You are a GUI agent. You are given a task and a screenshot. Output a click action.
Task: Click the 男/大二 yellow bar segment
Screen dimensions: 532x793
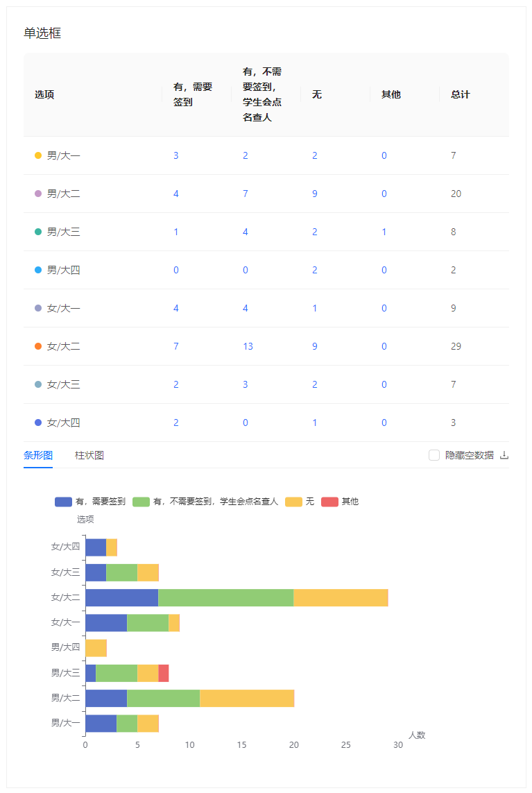point(247,699)
